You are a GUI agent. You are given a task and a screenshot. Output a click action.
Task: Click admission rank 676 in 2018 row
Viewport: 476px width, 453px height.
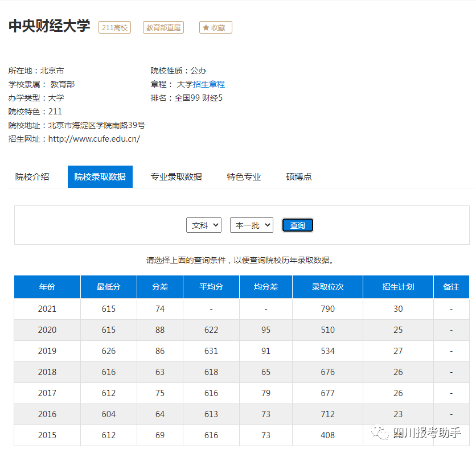pos(327,372)
